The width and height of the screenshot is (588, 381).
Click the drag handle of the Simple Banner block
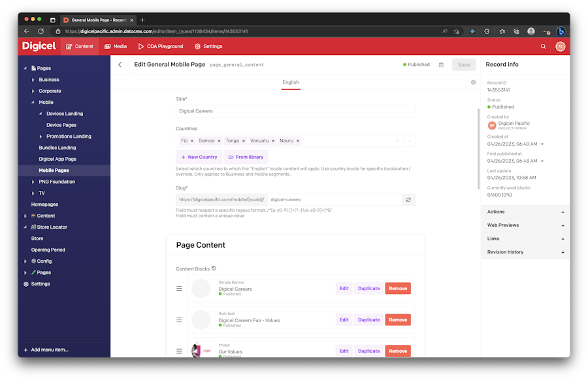coord(179,288)
